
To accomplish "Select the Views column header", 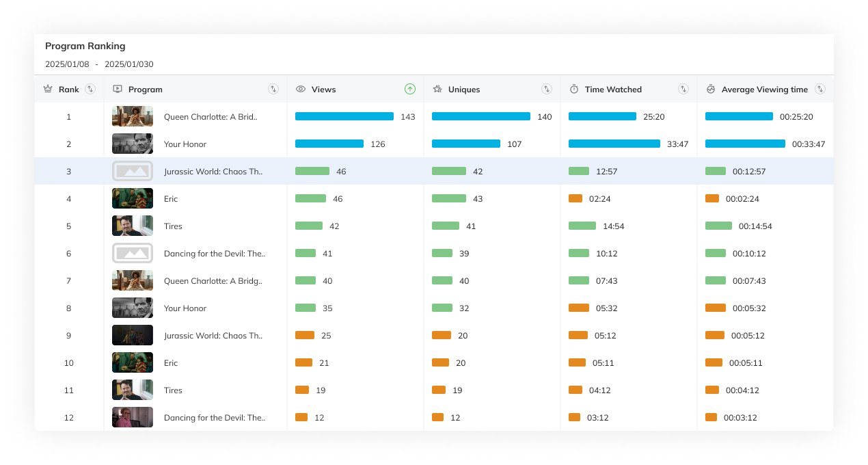I will coord(323,89).
